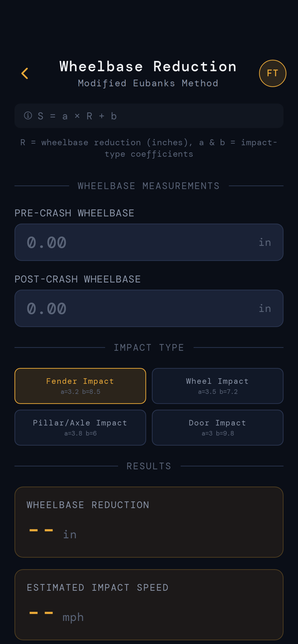The height and width of the screenshot is (644, 298).
Task: Tap the Wheelbase Measurements section header
Action: pyautogui.click(x=149, y=186)
